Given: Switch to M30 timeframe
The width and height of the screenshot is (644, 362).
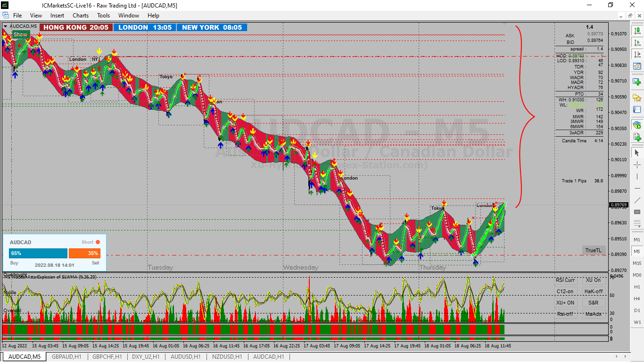Looking at the screenshot, I should coord(637,275).
